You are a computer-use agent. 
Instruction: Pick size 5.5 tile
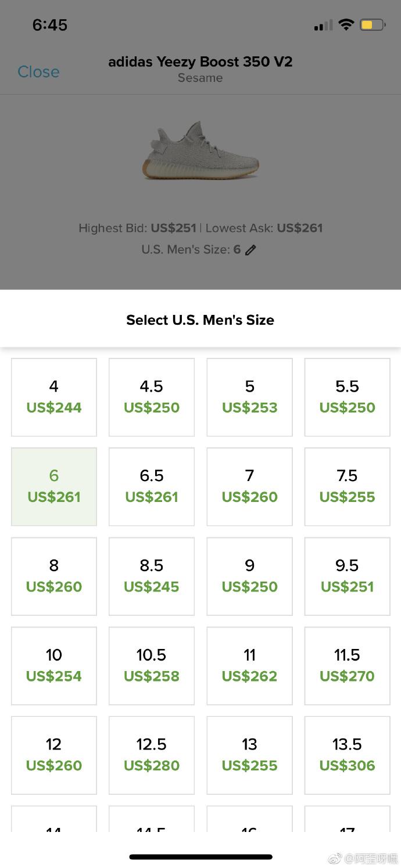pos(347,397)
